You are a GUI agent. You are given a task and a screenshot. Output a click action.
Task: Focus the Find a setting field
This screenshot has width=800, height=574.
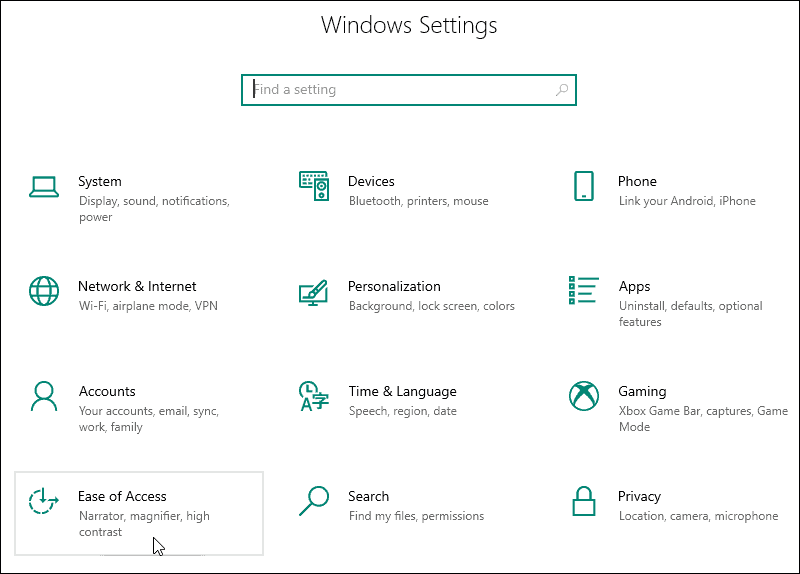(x=409, y=90)
